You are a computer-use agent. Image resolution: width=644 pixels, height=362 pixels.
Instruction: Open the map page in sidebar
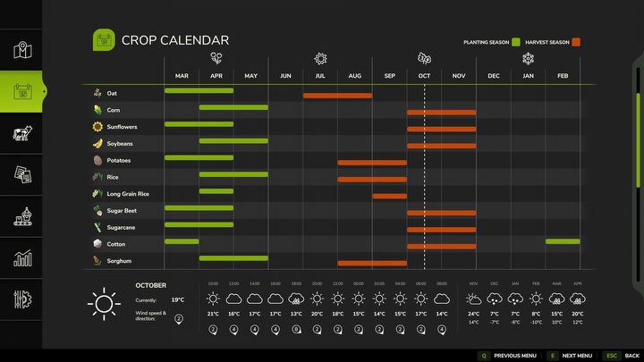[x=22, y=50]
